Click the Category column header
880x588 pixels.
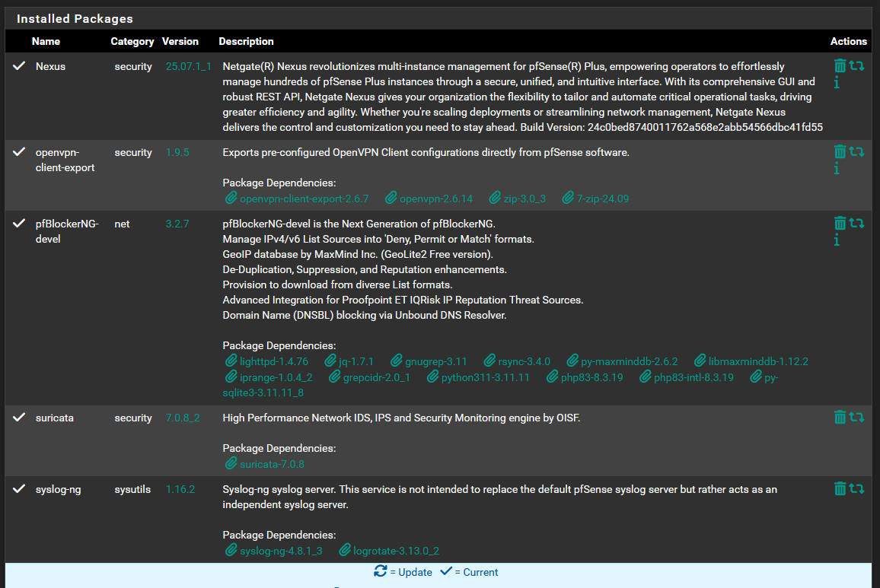tap(132, 42)
